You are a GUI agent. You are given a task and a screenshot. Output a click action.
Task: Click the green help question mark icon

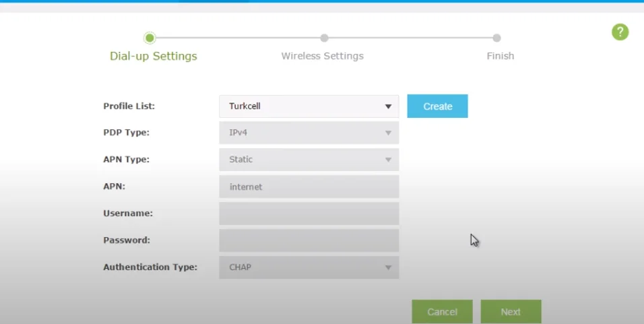pos(620,32)
